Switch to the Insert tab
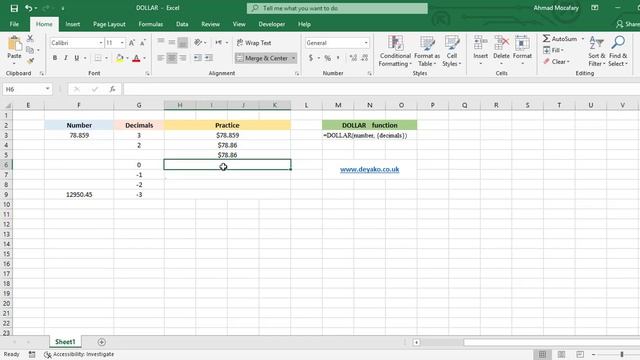Image resolution: width=640 pixels, height=360 pixels. tap(73, 24)
